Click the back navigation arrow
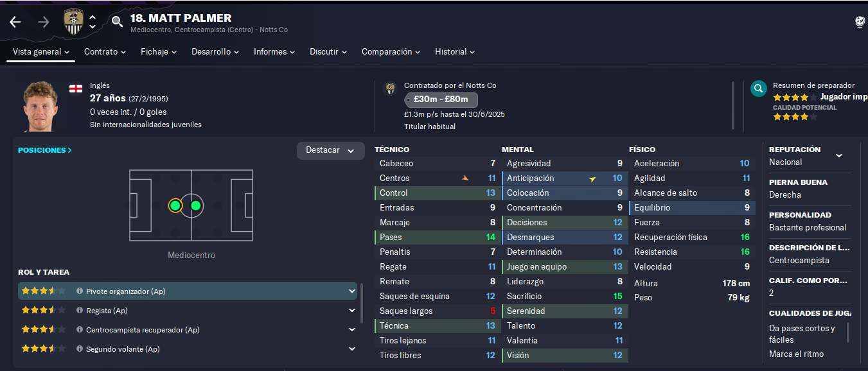This screenshot has width=868, height=371. click(15, 22)
